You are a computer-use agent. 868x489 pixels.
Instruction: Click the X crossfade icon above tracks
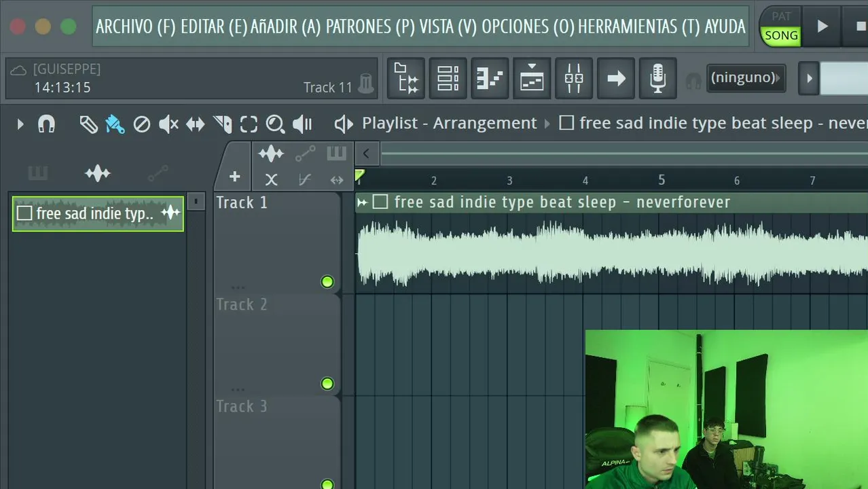tap(271, 180)
